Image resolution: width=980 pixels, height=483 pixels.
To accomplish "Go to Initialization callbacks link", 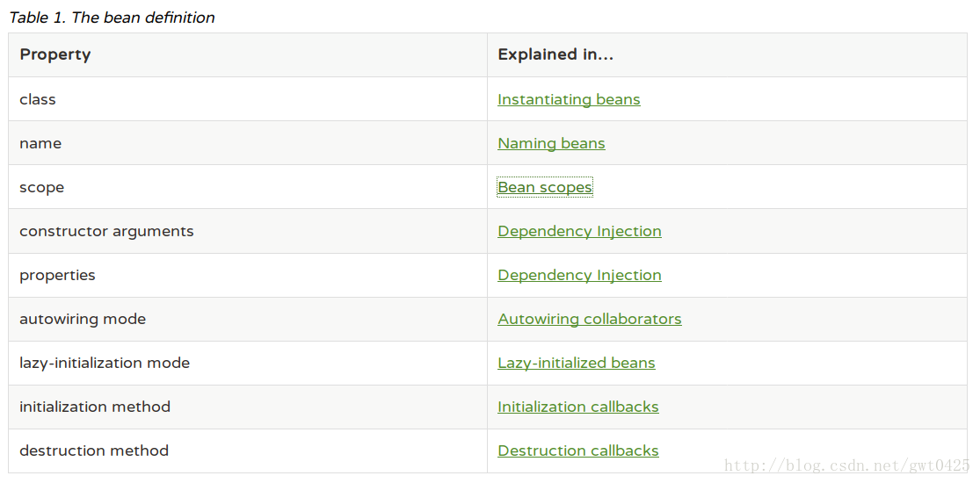I will click(x=578, y=407).
